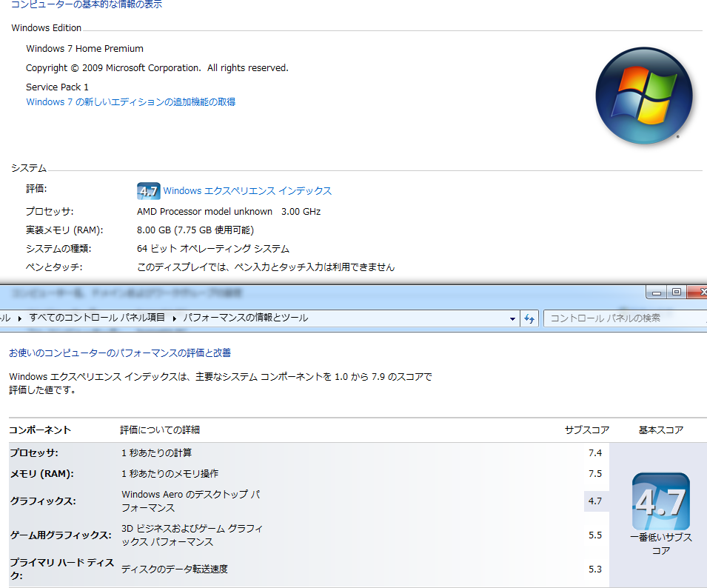Click 1 秒あたりの計算 description
Image resolution: width=707 pixels, height=588 pixels.
(157, 452)
